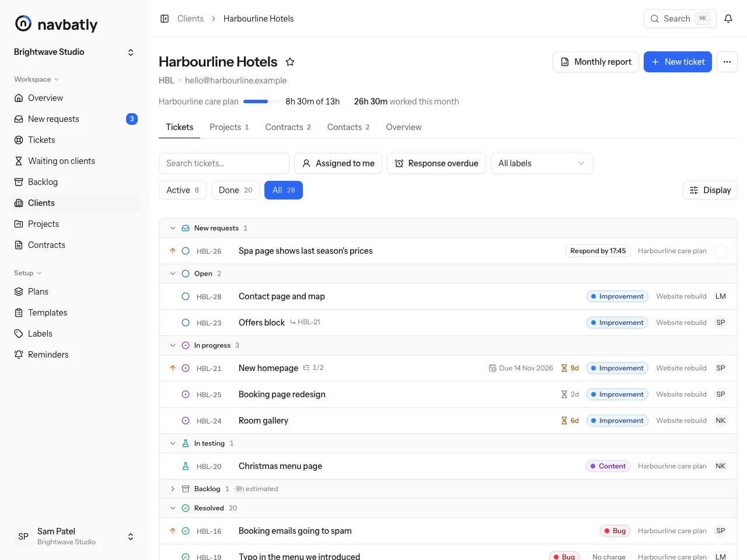Go to New requests in sidebar
The height and width of the screenshot is (560, 747).
75,119
